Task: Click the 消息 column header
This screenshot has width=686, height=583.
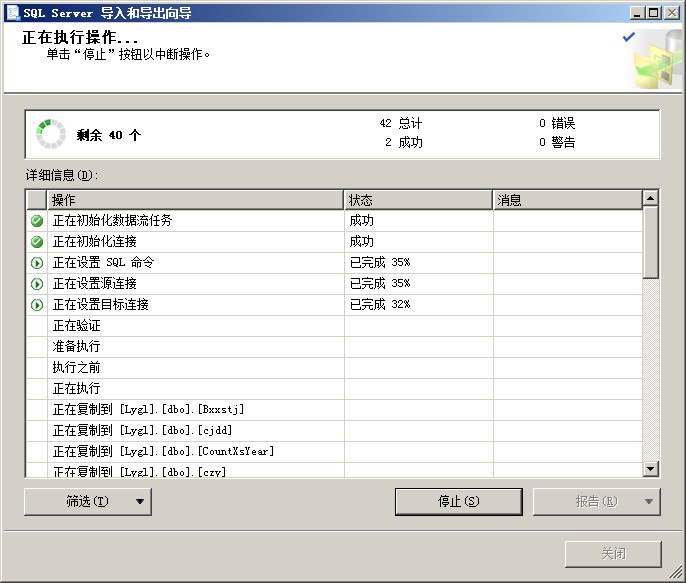Action: tap(567, 200)
